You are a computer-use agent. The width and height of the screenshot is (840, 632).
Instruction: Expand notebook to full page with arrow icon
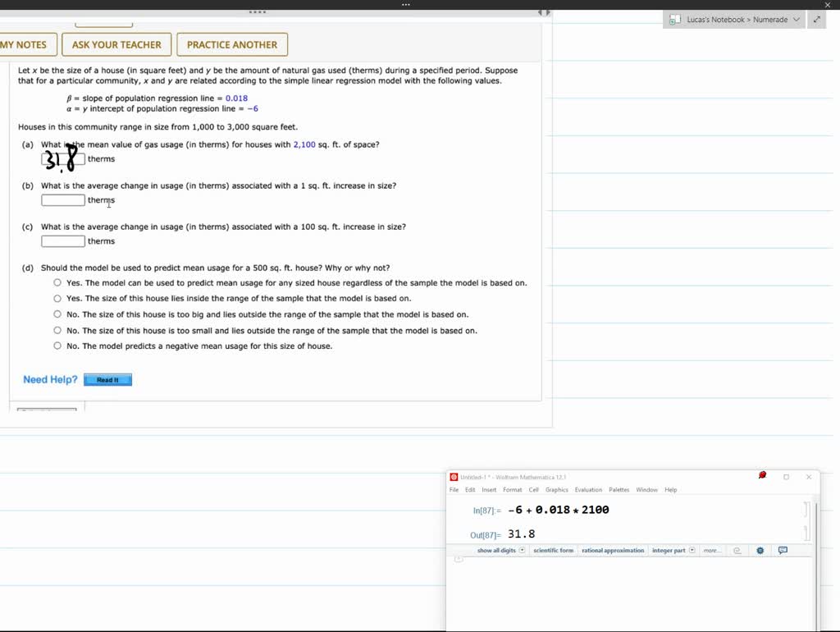coord(817,20)
